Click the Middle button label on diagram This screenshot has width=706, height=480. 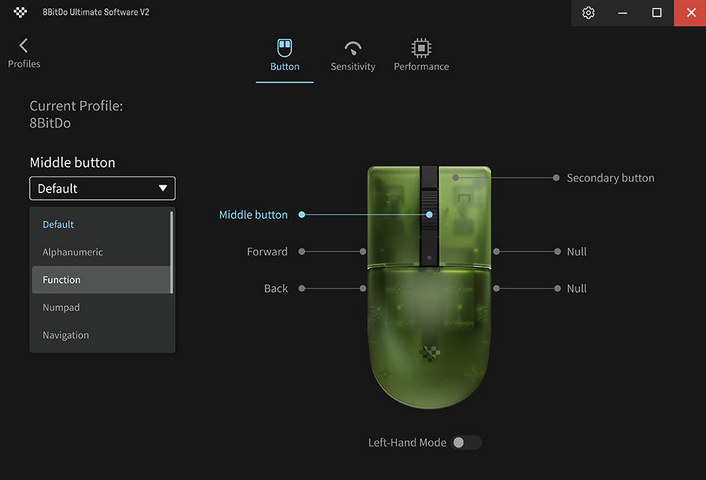253,215
